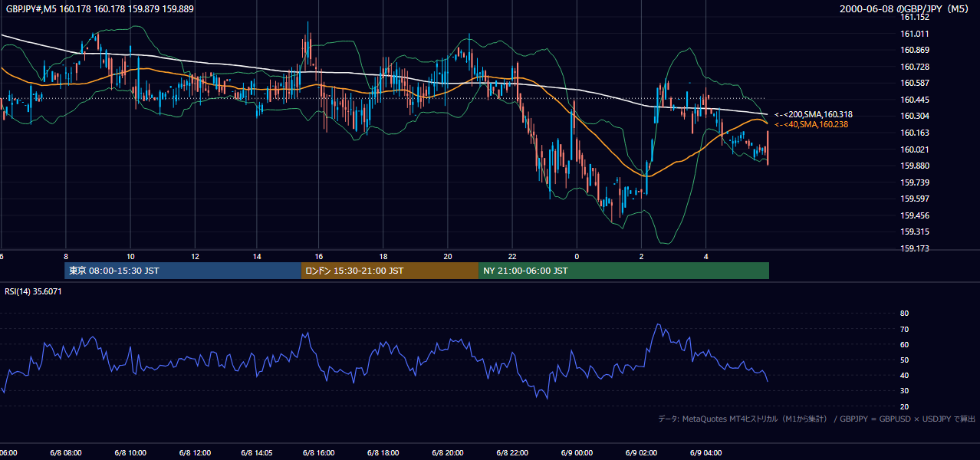Choose the 159.880 price scale label
Viewport: 980px width, 460px height.
(915, 166)
